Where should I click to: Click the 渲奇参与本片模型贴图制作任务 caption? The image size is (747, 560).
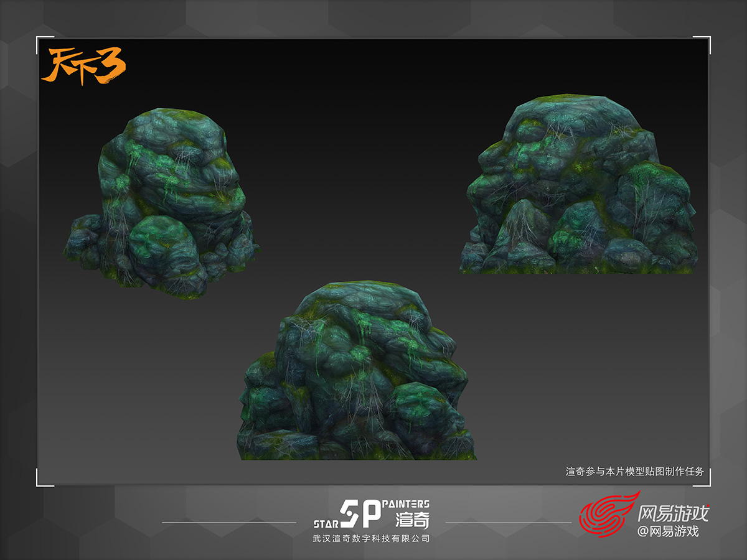634,472
